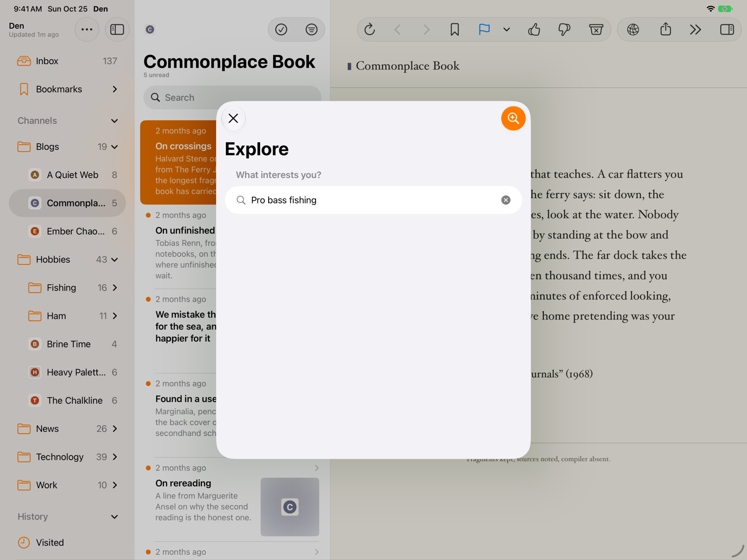Expand the Ham folder chevron

click(x=115, y=316)
